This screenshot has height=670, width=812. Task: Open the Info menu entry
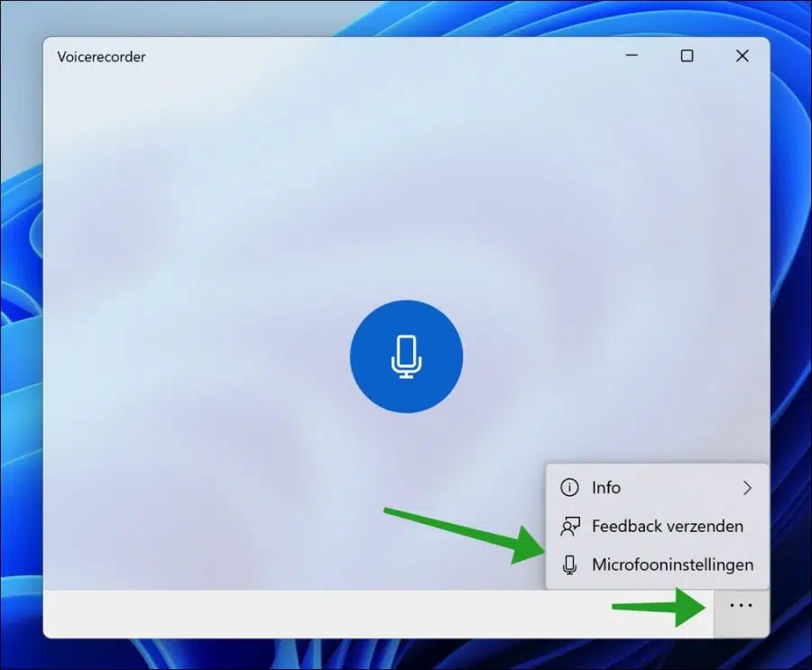(x=657, y=488)
